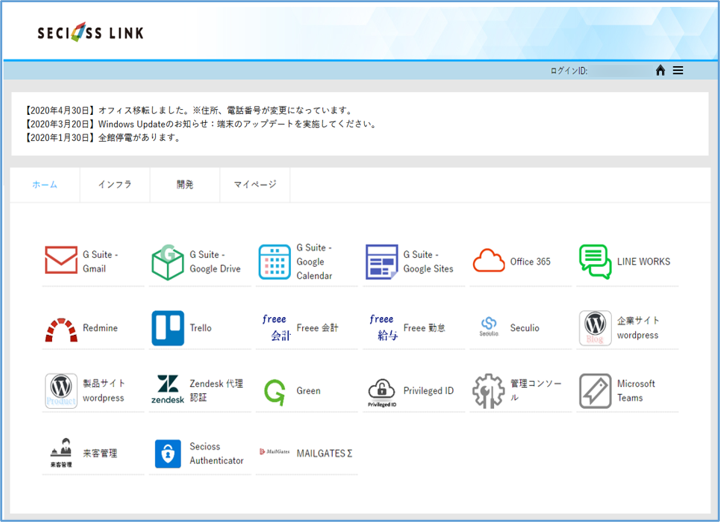The width and height of the screenshot is (720, 522).
Task: Click the オフィス移転しました announcement line
Action: (189, 110)
